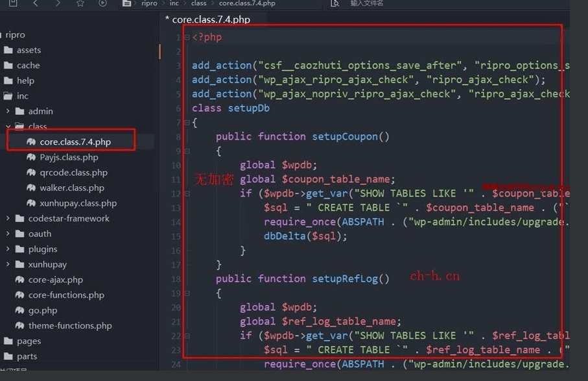588x381 pixels.
Task: Click the forward navigation arrow in toolbar
Action: (57, 4)
